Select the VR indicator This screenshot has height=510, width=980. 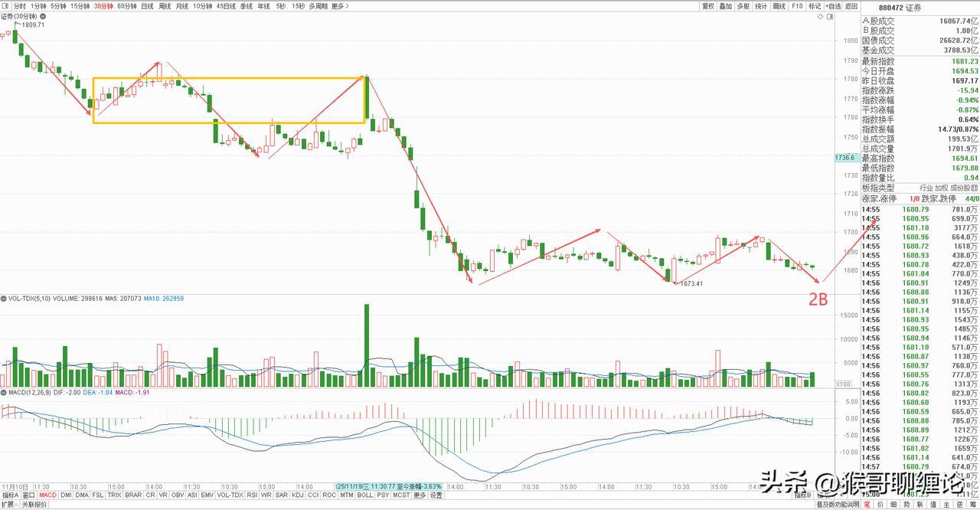click(x=163, y=495)
